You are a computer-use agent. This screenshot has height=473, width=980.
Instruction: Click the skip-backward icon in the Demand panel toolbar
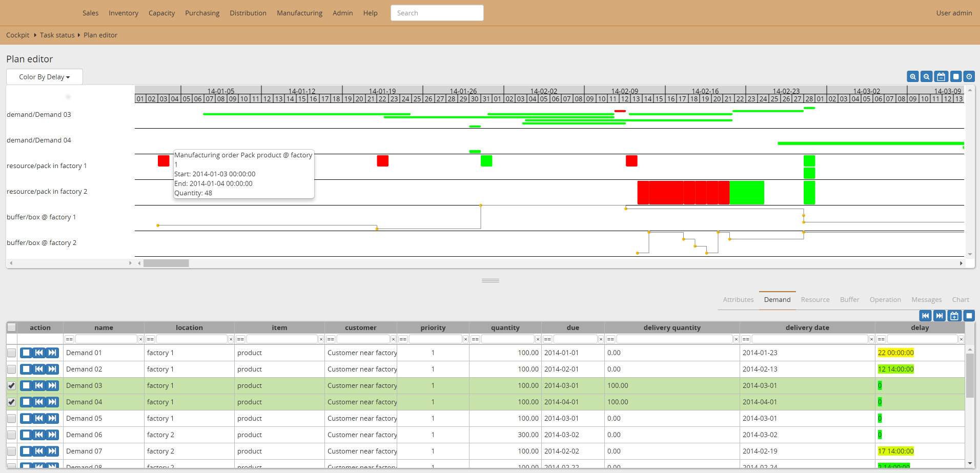(x=925, y=316)
